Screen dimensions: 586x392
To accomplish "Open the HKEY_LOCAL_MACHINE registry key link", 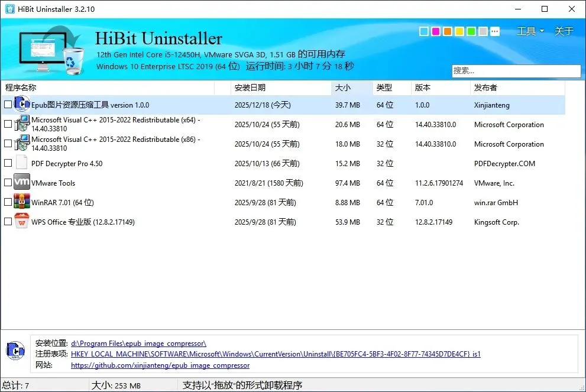I will (x=276, y=354).
